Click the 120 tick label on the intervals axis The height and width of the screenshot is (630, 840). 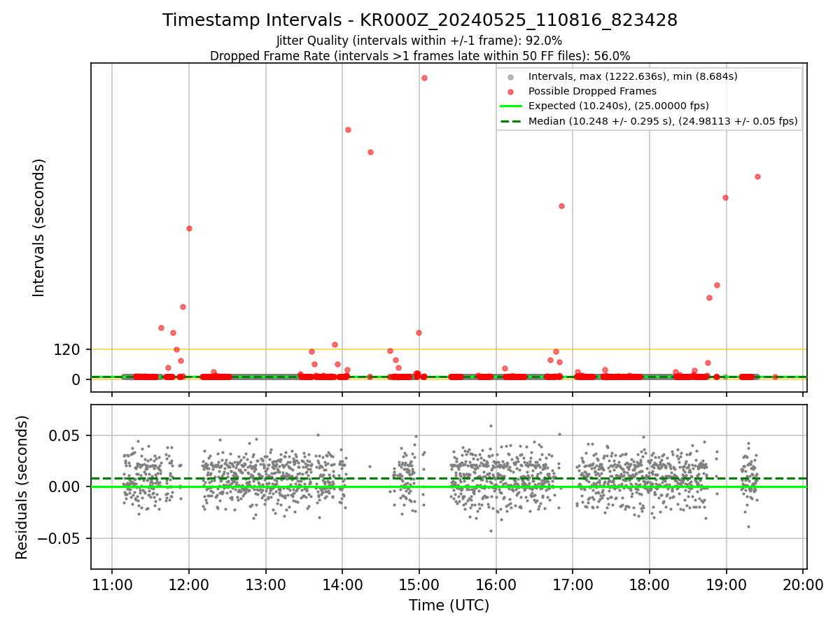66,349
